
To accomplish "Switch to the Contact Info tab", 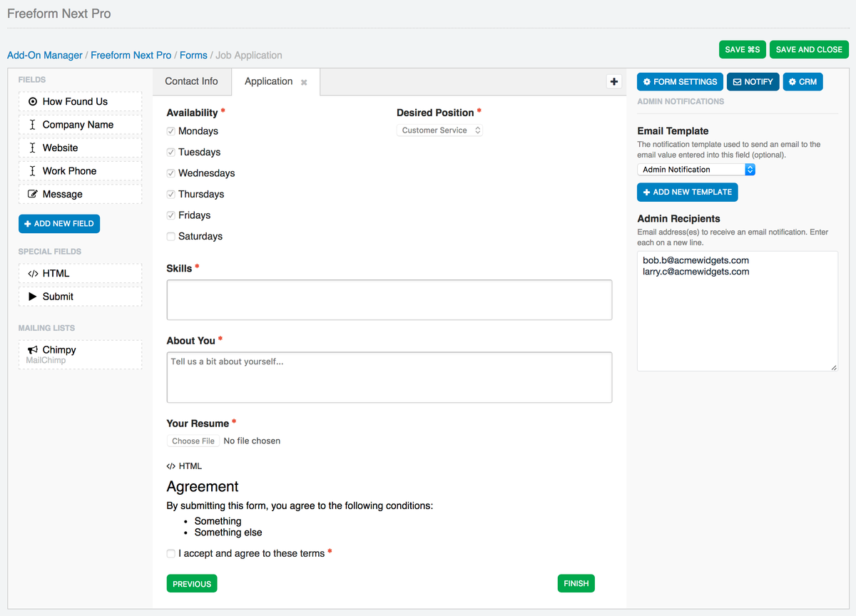I will [191, 81].
